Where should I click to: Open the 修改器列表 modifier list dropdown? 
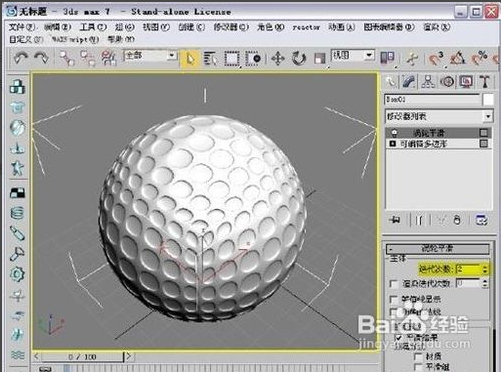point(439,116)
